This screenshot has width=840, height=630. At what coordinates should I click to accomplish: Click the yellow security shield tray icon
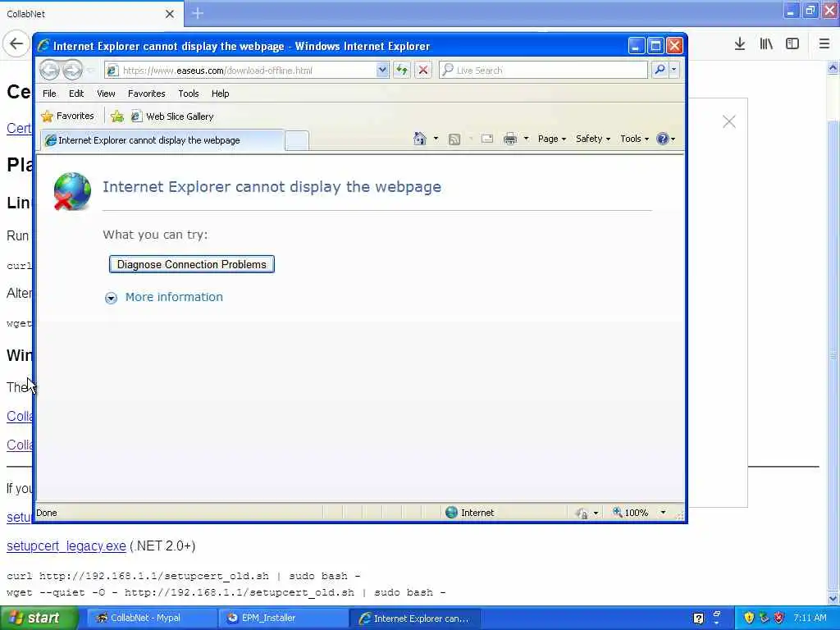750,618
